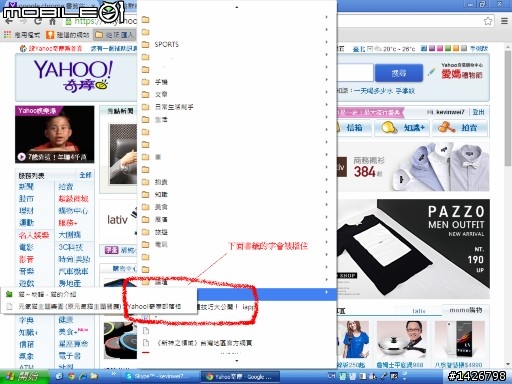Select the green page theme color swatch

click(448, 49)
